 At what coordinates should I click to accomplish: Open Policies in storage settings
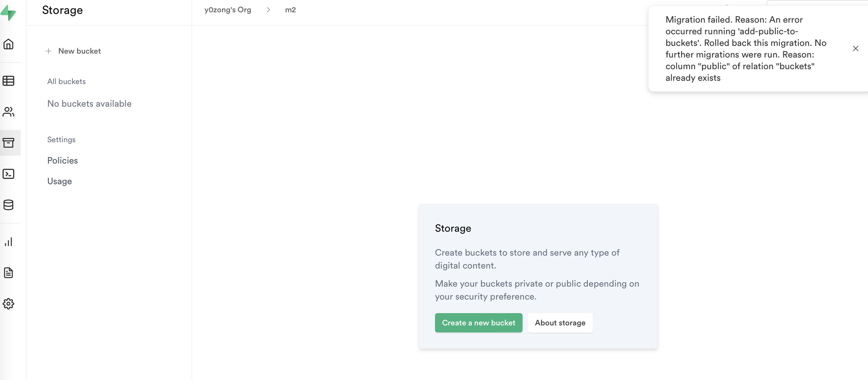click(x=62, y=161)
